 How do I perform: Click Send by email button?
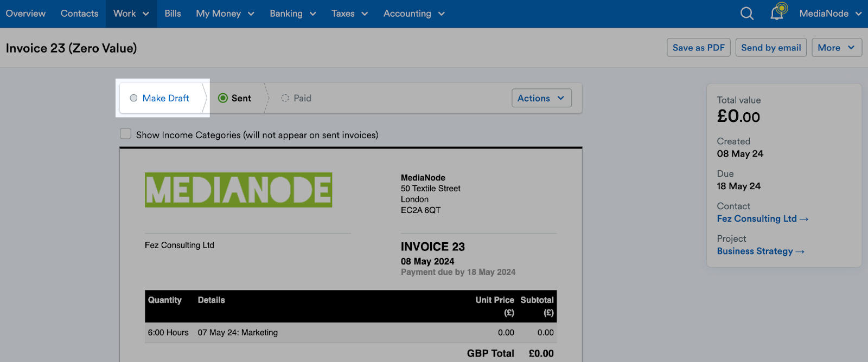[x=771, y=48]
